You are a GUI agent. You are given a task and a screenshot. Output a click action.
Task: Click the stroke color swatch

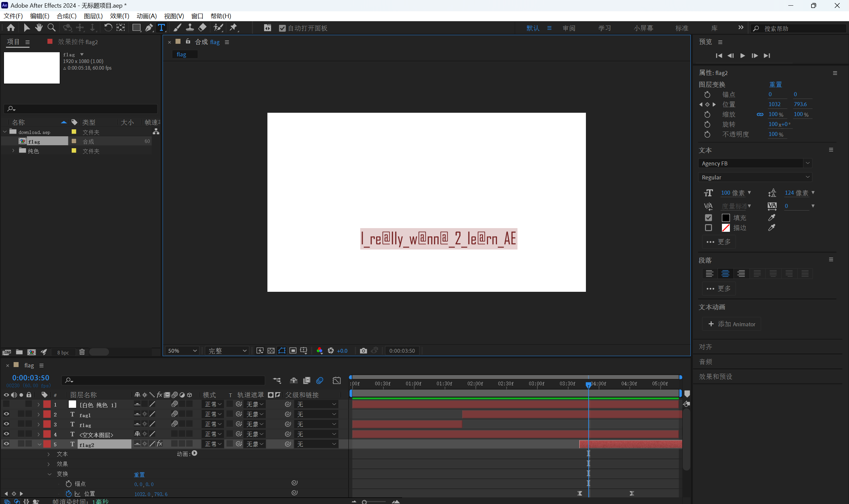click(725, 227)
